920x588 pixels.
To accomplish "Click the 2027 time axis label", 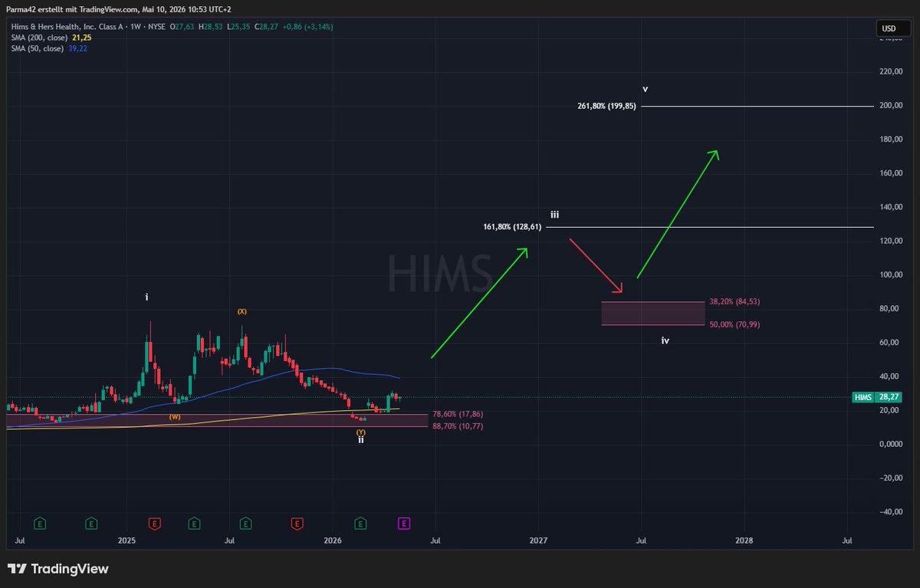I will pyautogui.click(x=538, y=540).
